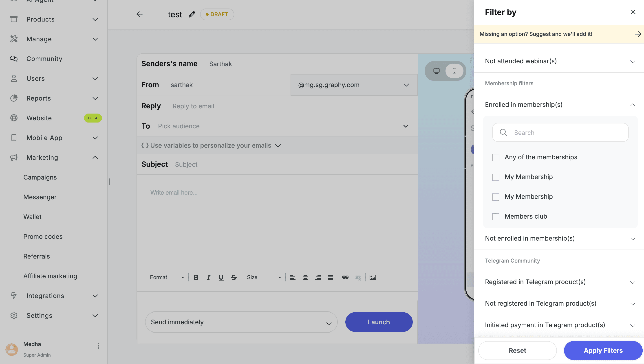Open the Format dropdown in editor toolbar

tap(167, 277)
